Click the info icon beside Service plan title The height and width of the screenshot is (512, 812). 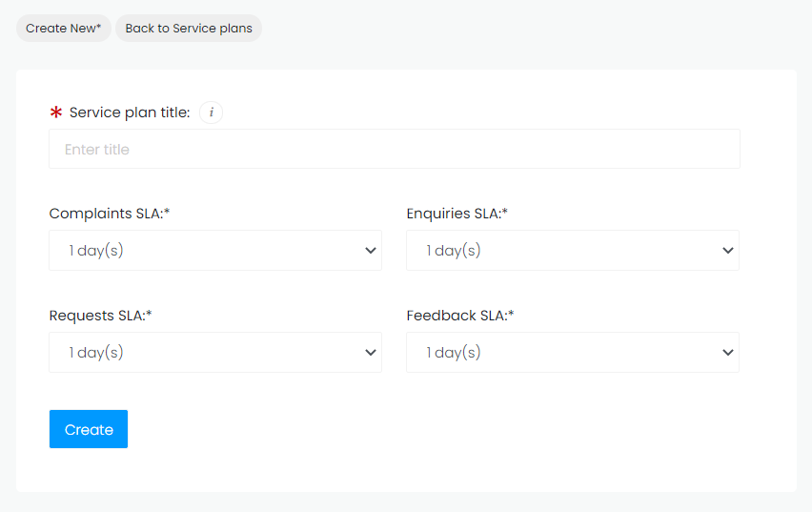pos(211,113)
